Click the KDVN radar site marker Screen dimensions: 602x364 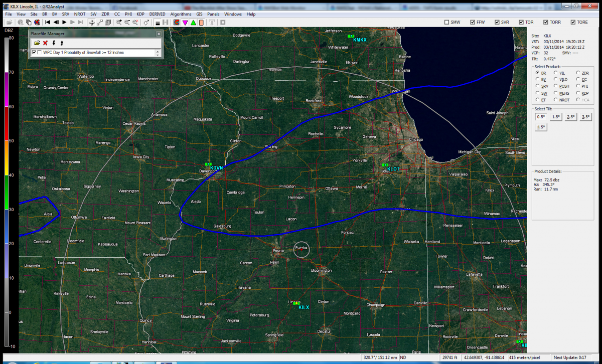207,164
